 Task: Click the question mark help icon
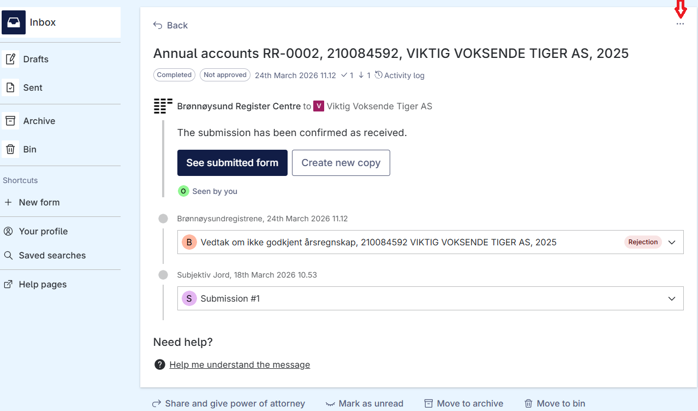click(x=159, y=364)
